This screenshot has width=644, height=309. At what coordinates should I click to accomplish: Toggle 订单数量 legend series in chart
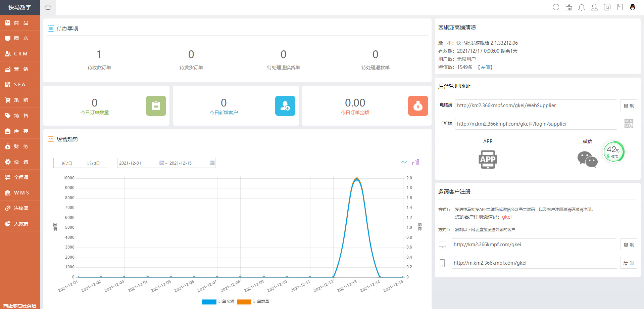click(x=253, y=302)
